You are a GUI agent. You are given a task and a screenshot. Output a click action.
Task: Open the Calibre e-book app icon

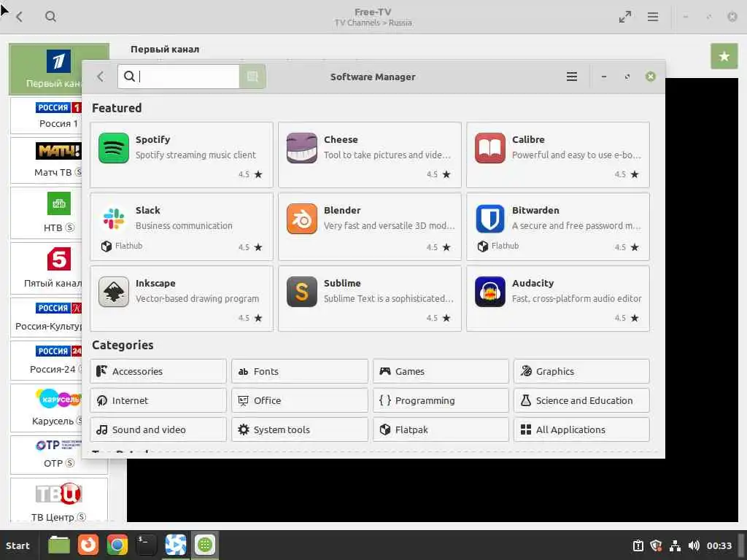coord(489,148)
